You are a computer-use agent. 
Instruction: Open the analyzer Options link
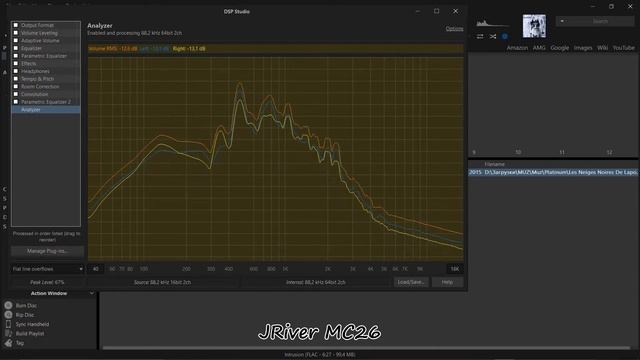(x=454, y=29)
